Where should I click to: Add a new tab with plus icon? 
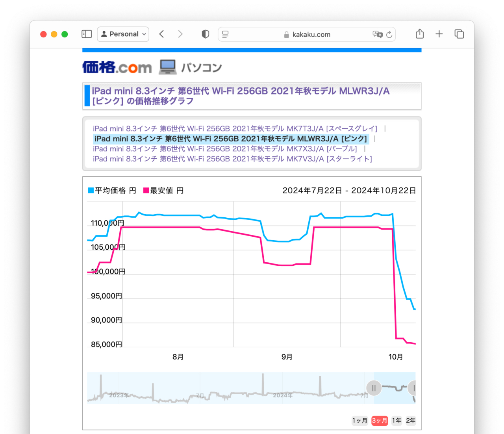point(439,34)
